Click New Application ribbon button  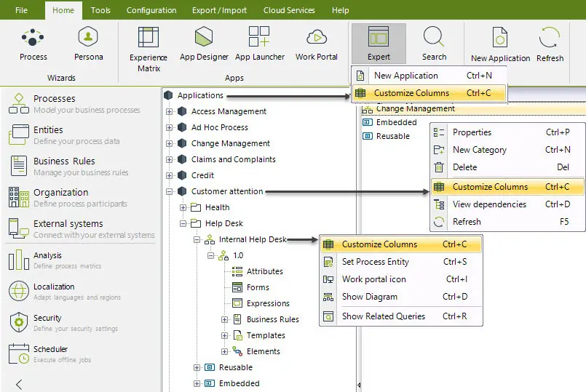pos(500,44)
